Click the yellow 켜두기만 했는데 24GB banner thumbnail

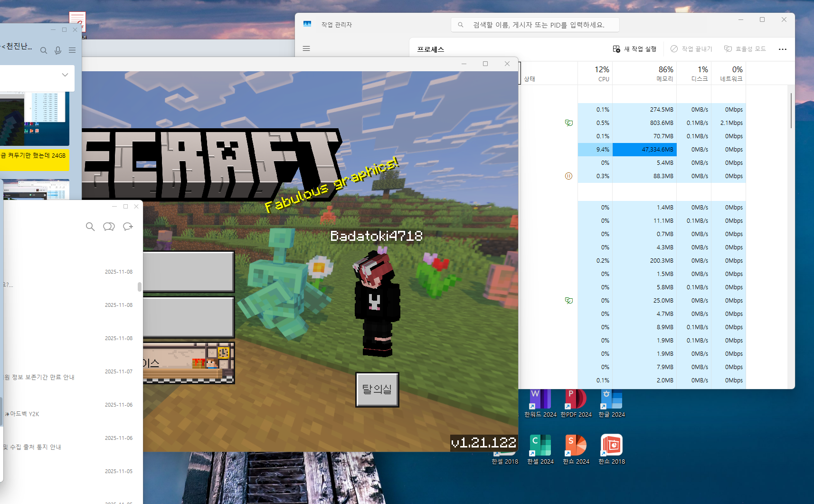(x=35, y=159)
